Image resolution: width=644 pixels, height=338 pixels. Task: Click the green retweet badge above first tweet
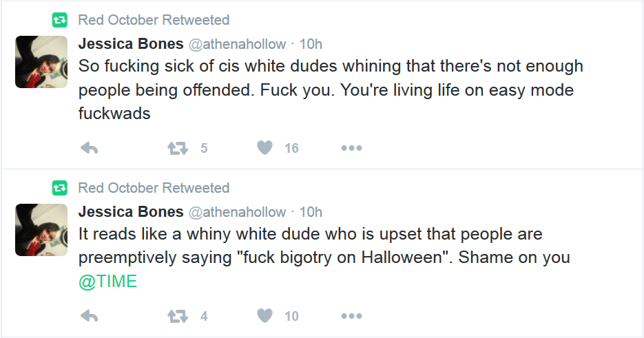tap(59, 20)
